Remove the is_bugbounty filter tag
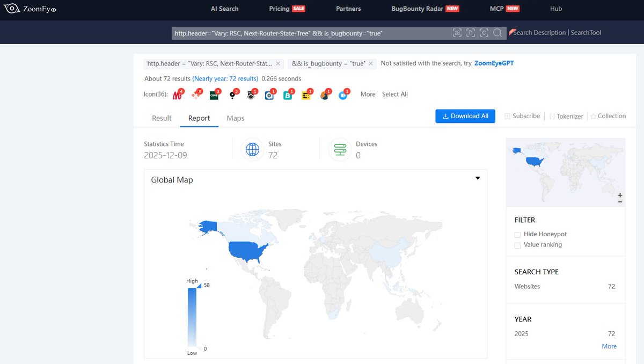This screenshot has width=644, height=364. tap(371, 63)
